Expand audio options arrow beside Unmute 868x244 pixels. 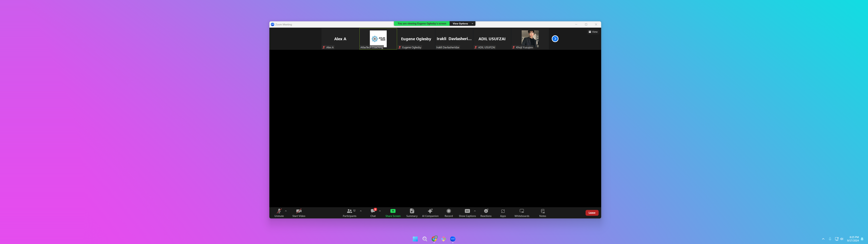pos(286,211)
